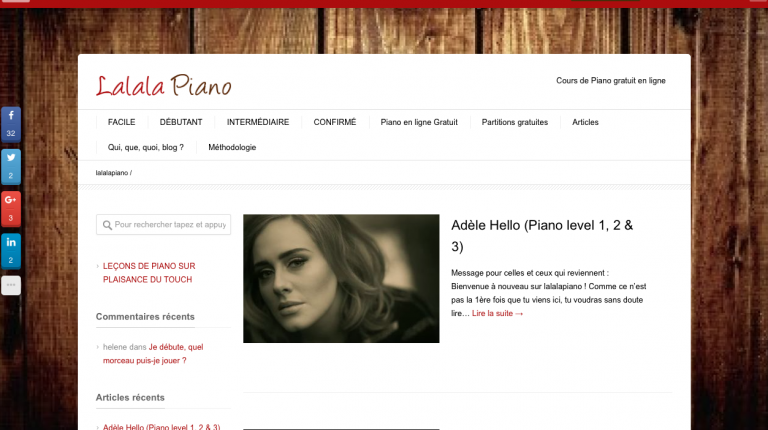Screen dimensions: 768x430
Task: Click the Lalala Piano logo
Action: [x=163, y=85]
